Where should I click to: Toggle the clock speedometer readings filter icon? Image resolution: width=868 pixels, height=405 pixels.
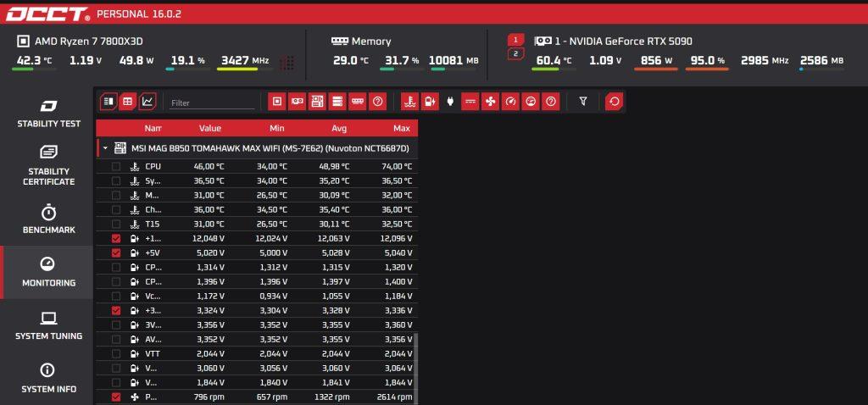coord(510,102)
